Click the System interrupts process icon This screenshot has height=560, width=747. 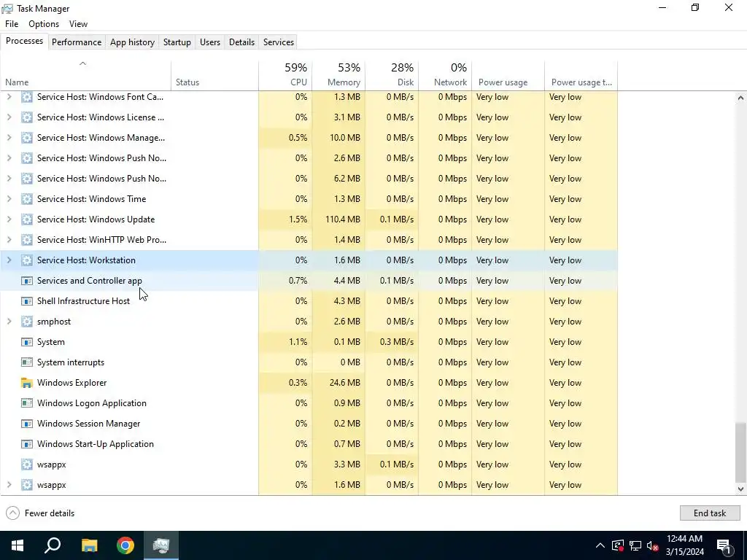pyautogui.click(x=27, y=362)
